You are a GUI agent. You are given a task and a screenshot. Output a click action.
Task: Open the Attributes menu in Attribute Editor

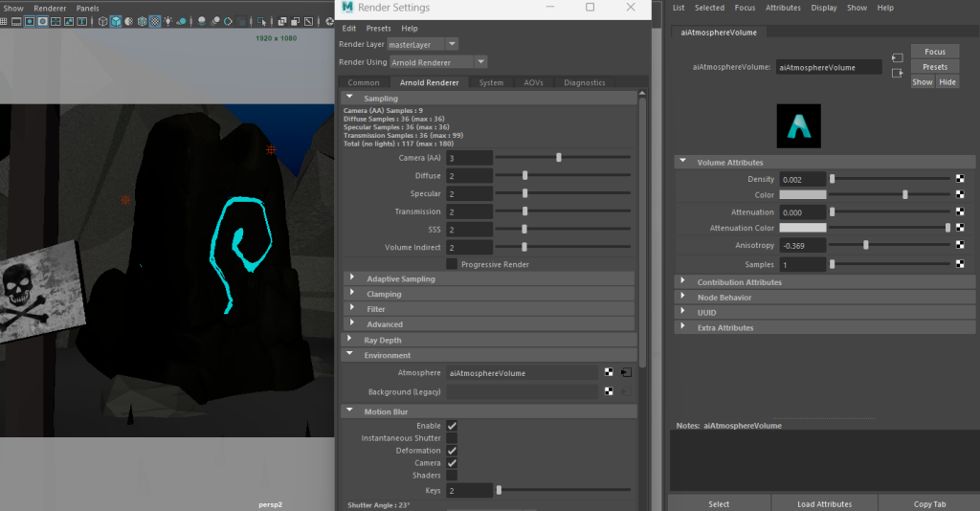tap(783, 8)
